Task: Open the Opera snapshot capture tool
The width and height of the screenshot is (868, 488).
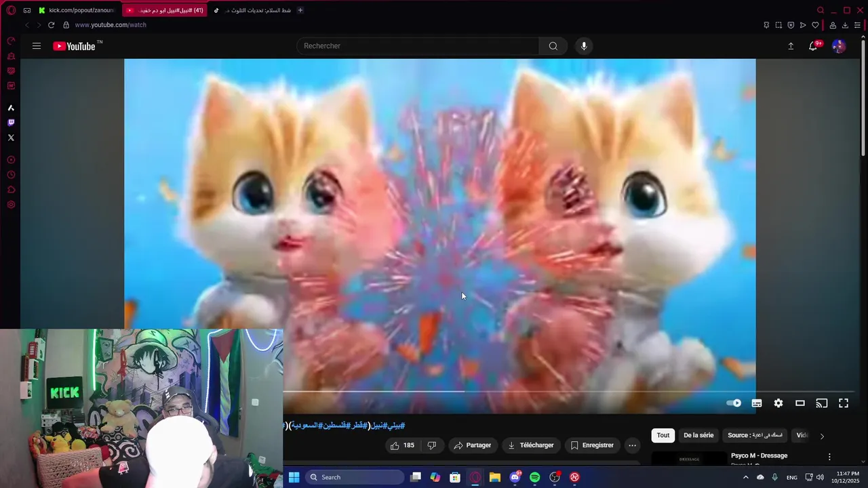Action: [x=778, y=25]
